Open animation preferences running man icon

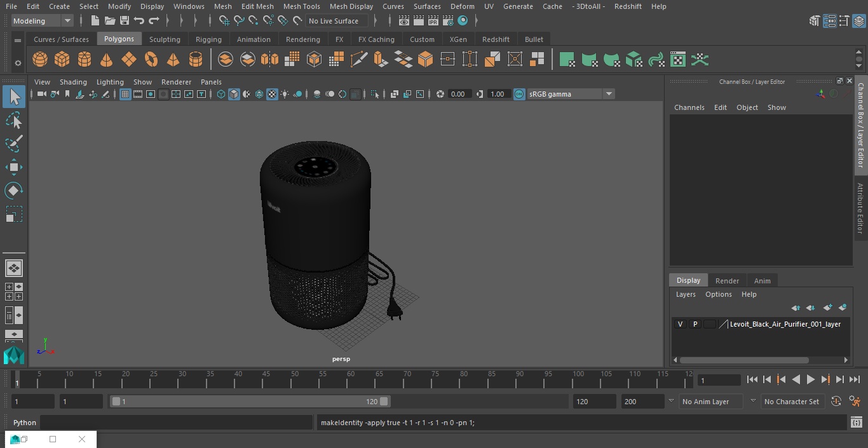click(x=855, y=402)
